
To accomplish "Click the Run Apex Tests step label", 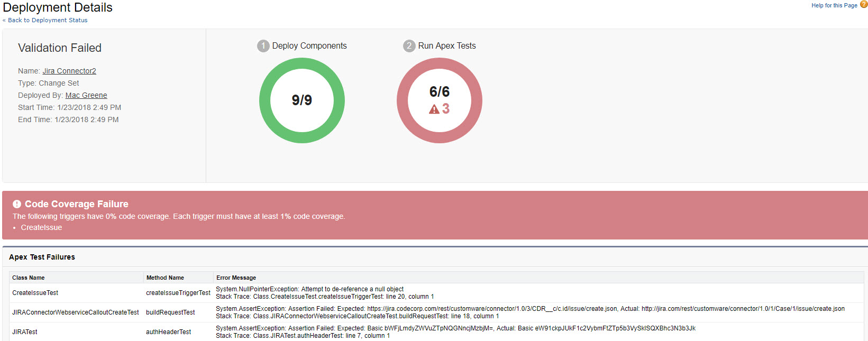I will point(447,46).
